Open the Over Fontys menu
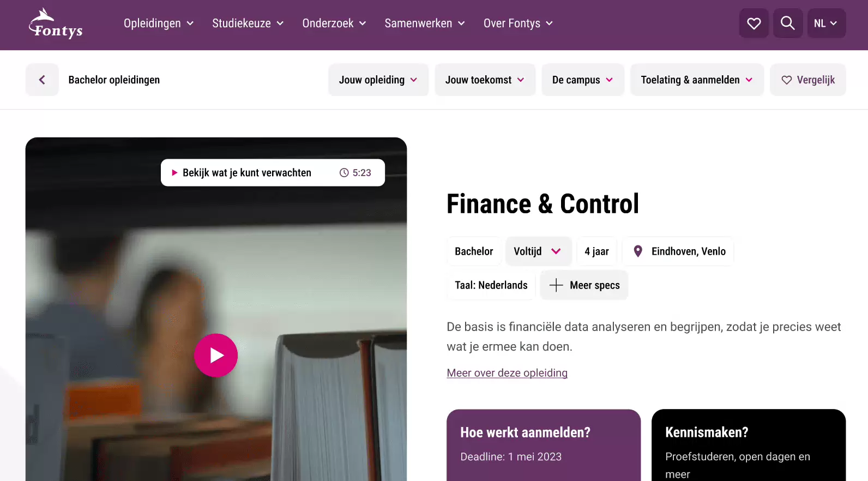Viewport: 868px width, 481px height. [518, 23]
